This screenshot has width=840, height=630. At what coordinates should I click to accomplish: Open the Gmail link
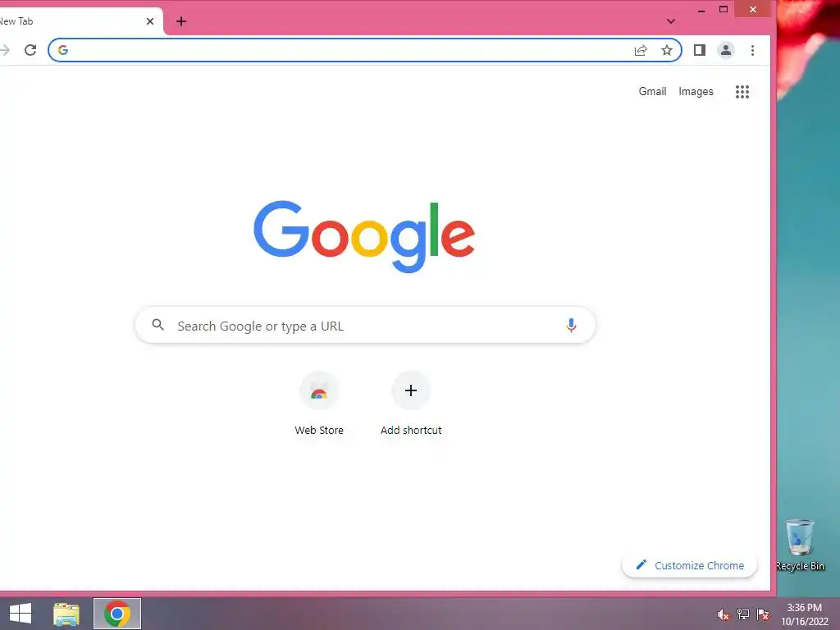652,92
